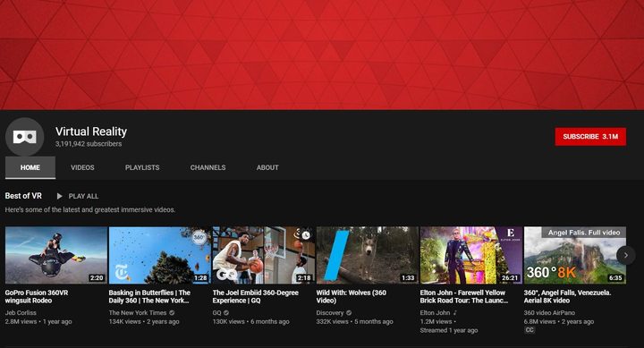Click the verified checkmark next to Discovery
Image resolution: width=644 pixels, height=348 pixels.
349,313
